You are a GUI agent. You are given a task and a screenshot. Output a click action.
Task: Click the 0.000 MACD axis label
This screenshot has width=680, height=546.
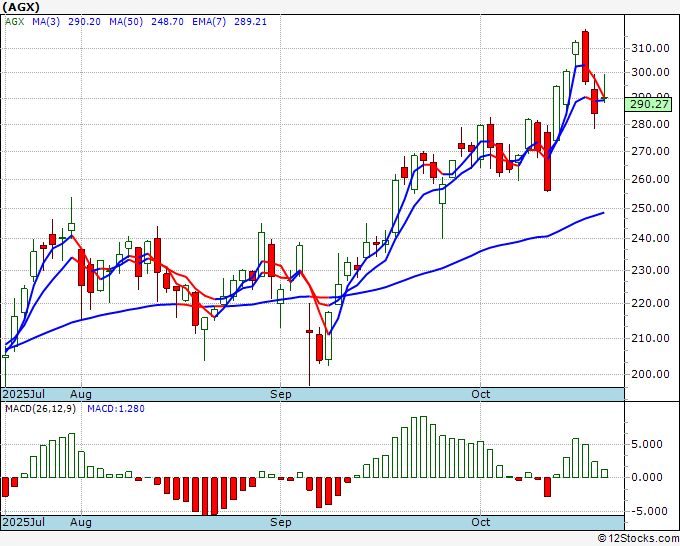point(647,477)
